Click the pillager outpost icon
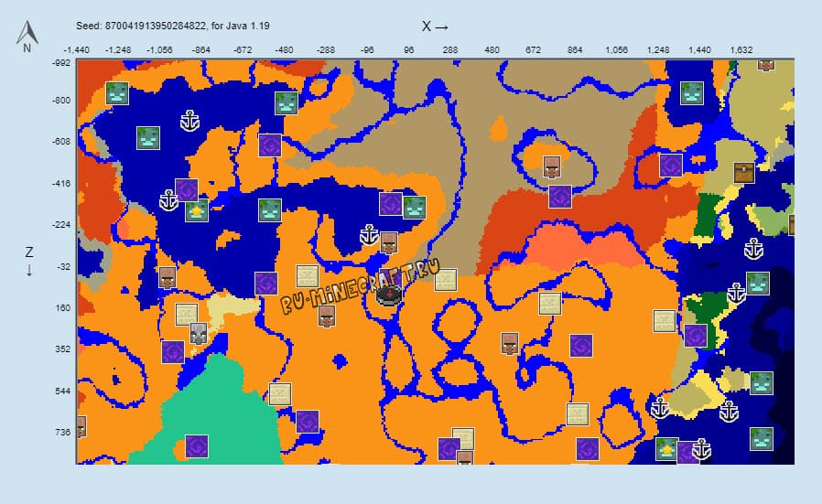Image resolution: width=822 pixels, height=504 pixels. point(199,334)
